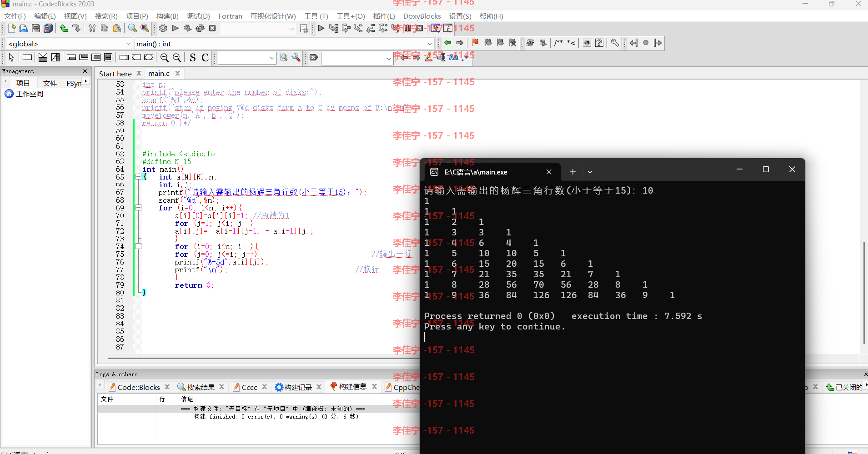Open Find with the magnifier icon

132,28
